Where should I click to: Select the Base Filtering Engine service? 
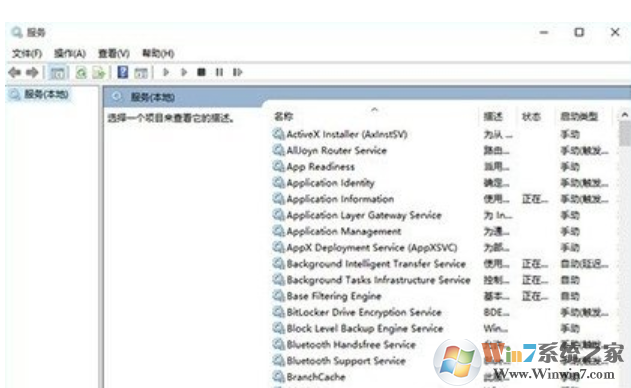tap(334, 296)
